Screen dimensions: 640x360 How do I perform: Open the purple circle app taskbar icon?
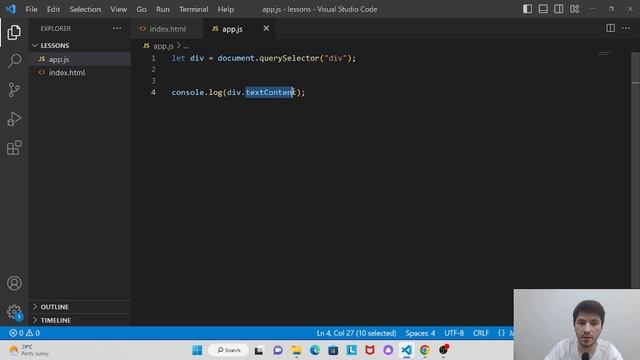click(388, 350)
